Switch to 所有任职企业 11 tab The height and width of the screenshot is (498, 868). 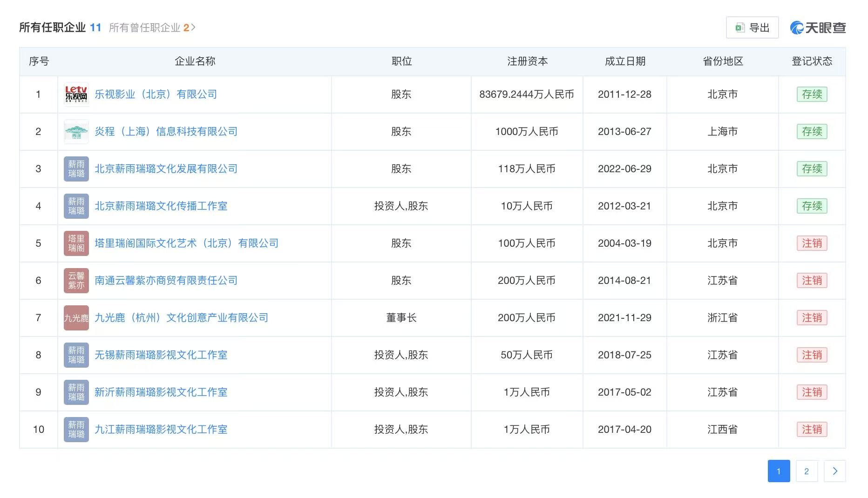60,27
